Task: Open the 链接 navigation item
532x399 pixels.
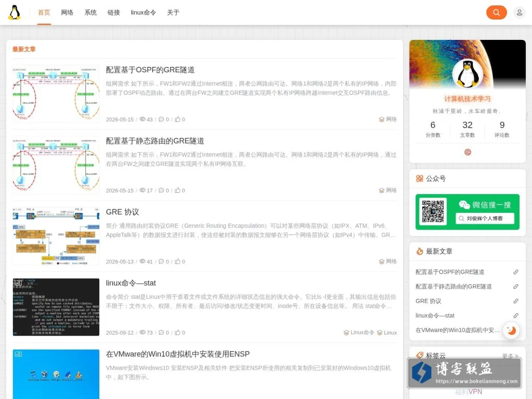Action: tap(114, 12)
